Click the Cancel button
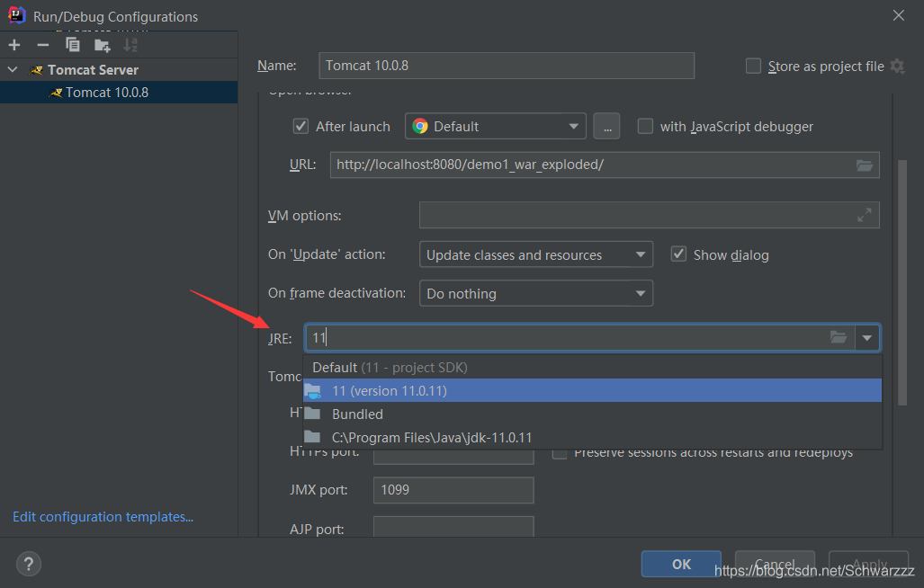This screenshot has width=924, height=588. [x=775, y=564]
